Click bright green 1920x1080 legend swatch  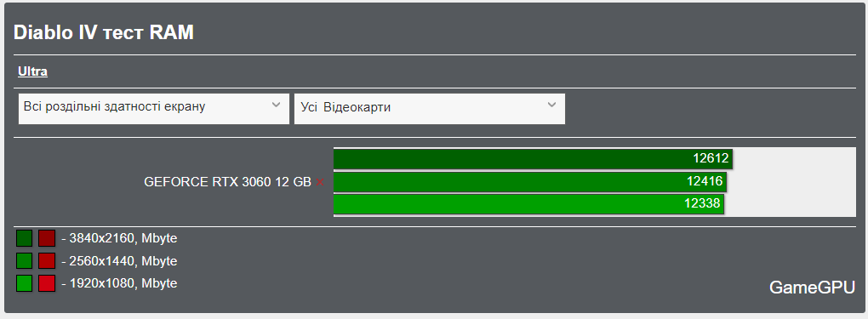[x=25, y=283]
